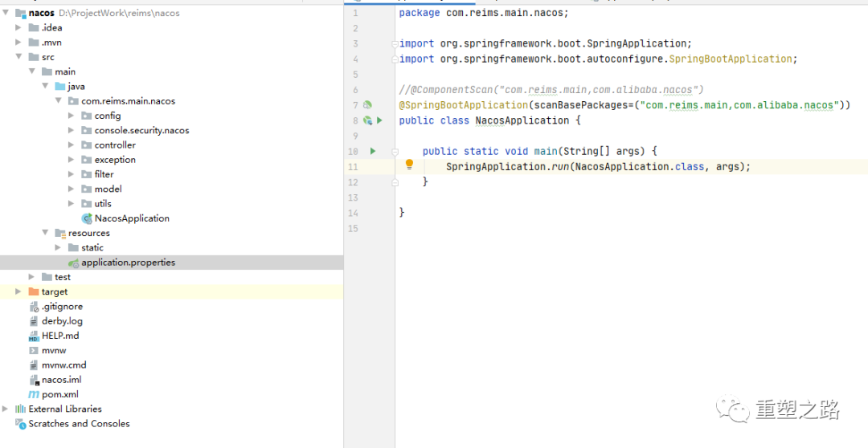Viewport: 868px width, 448px height.
Task: Click the green run arrow on line 10
Action: [x=373, y=151]
